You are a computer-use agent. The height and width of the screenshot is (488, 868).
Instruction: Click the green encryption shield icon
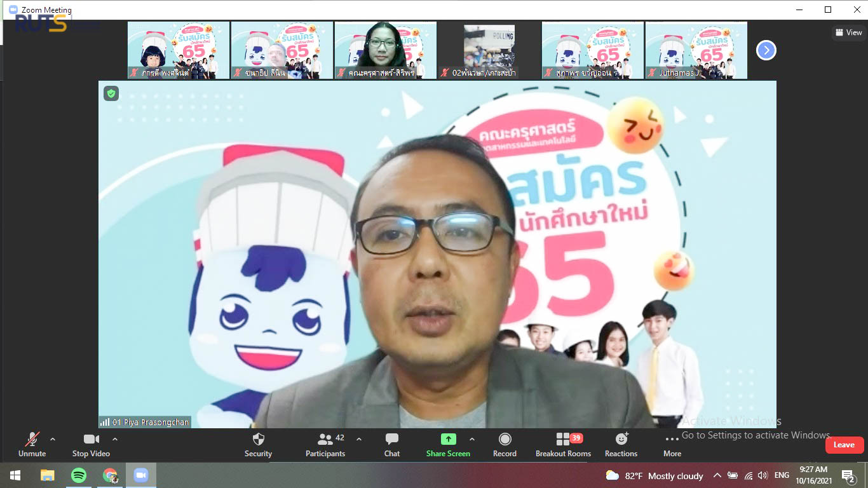[x=111, y=93]
